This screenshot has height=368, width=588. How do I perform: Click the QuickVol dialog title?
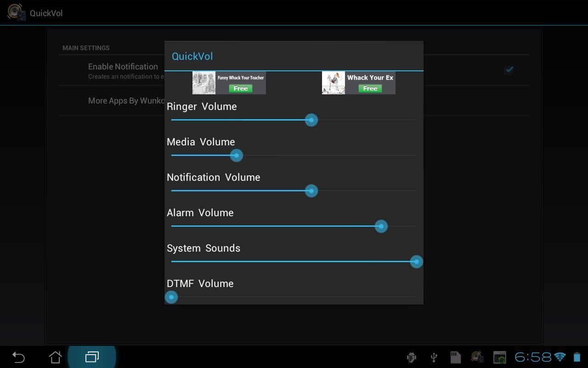(x=192, y=56)
